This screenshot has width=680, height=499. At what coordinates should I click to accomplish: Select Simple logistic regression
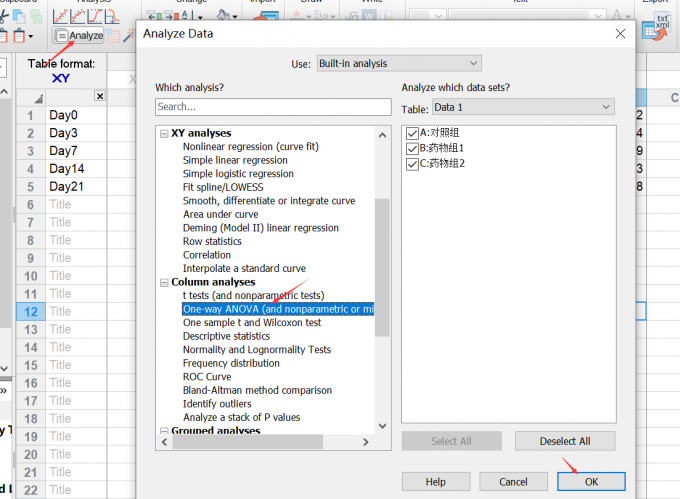click(238, 173)
